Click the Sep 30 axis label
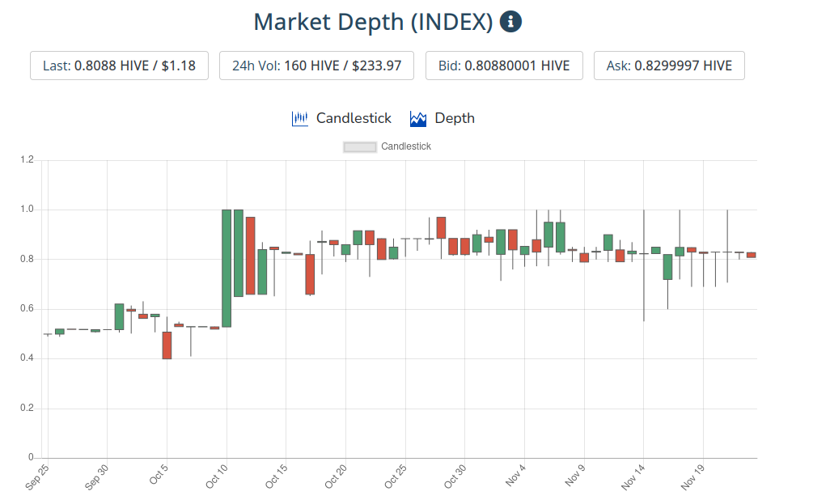 [97, 476]
